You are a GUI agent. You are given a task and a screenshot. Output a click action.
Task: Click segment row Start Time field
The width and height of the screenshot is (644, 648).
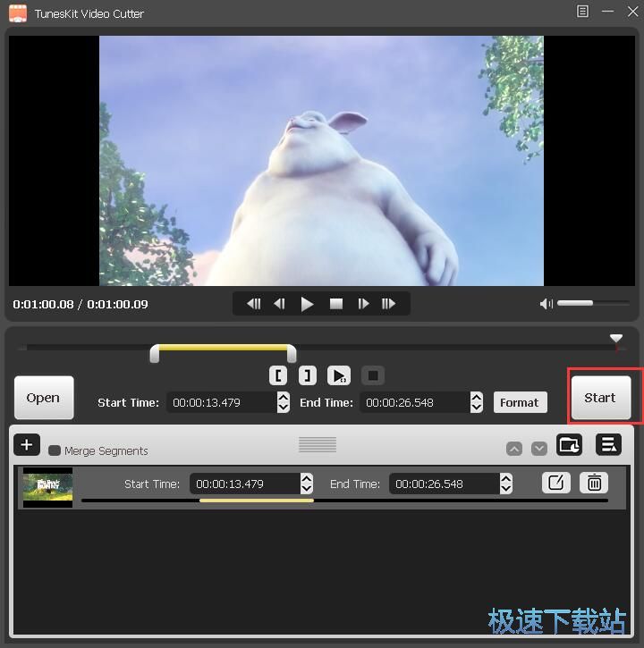(x=245, y=484)
